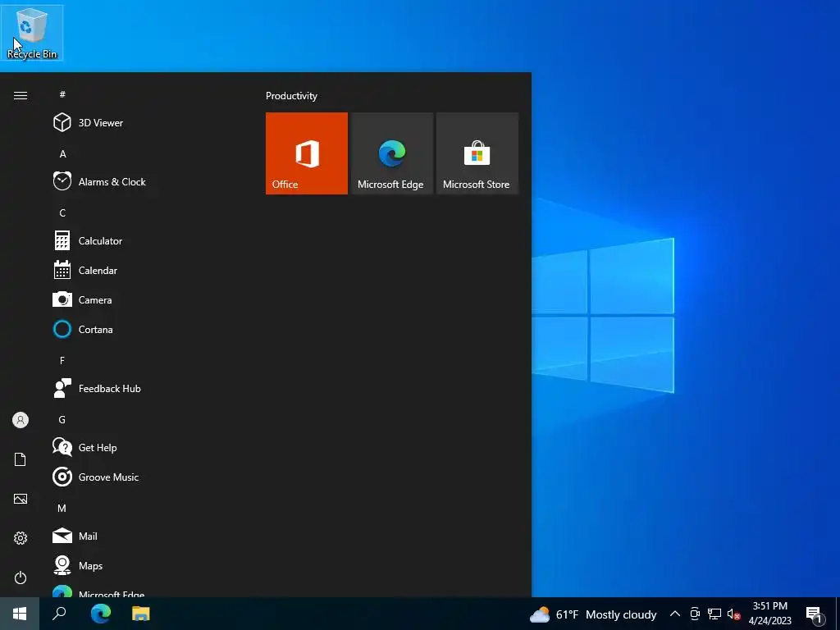
Task: Launch Edge from the taskbar
Action: [101, 614]
